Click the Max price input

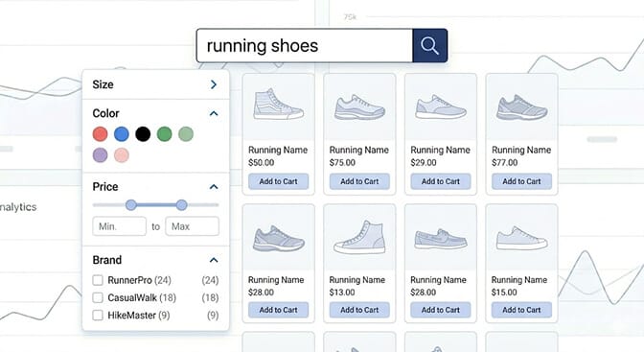[193, 226]
